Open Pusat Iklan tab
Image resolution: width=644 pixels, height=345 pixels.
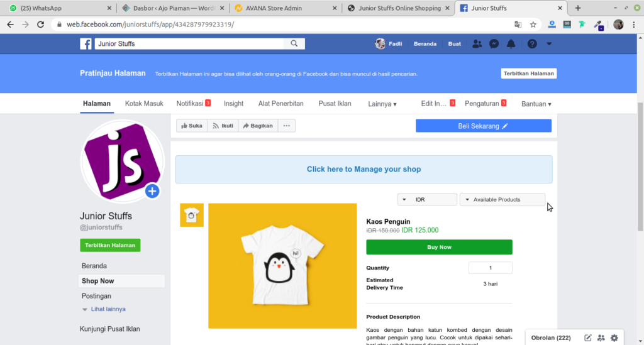(335, 104)
